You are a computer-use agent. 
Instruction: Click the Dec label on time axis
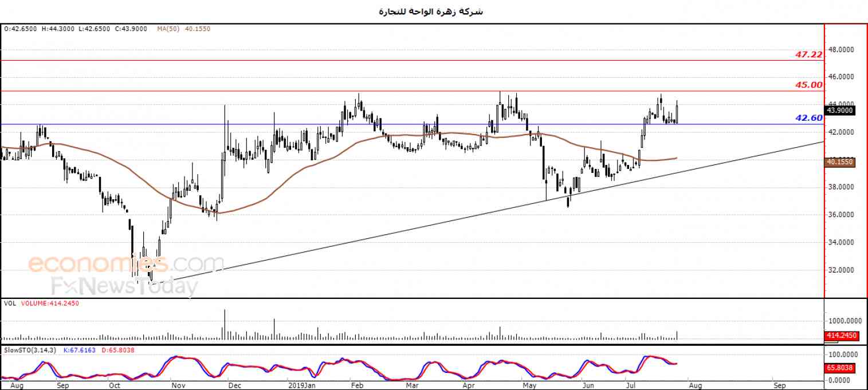point(234,386)
